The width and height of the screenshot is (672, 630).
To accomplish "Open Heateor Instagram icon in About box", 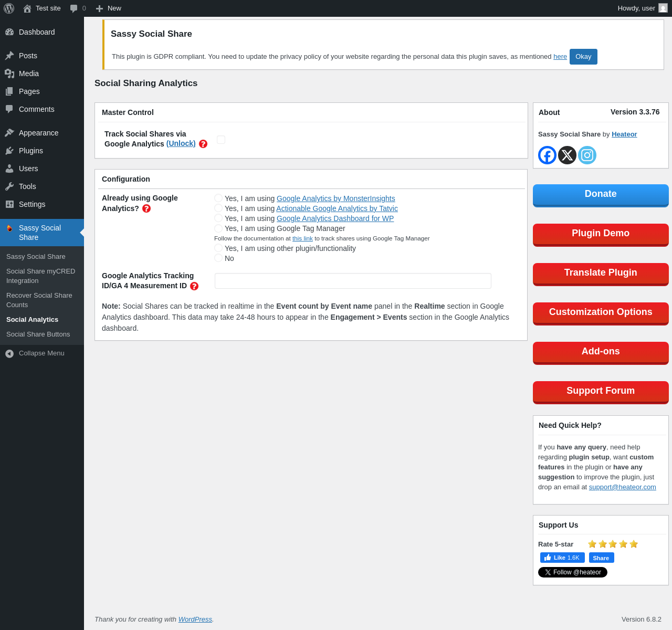I will [587, 155].
